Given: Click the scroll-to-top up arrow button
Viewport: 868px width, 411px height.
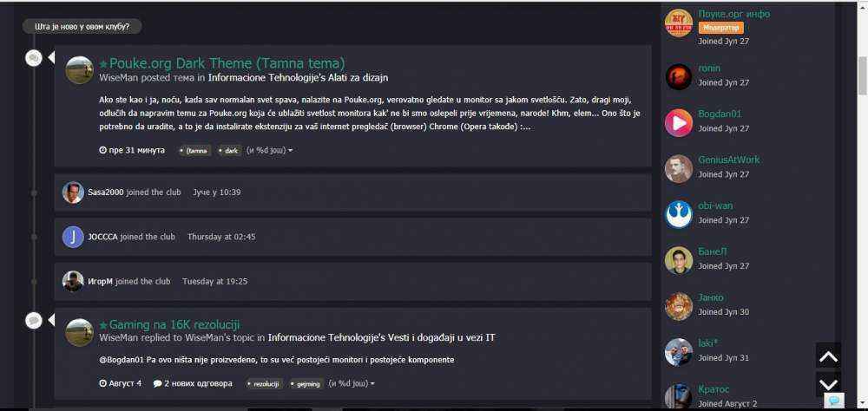Looking at the screenshot, I should coord(828,356).
